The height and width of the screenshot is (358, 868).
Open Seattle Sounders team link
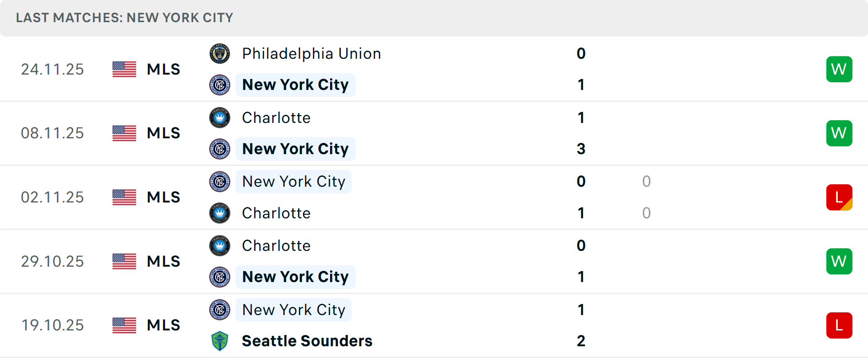click(307, 341)
